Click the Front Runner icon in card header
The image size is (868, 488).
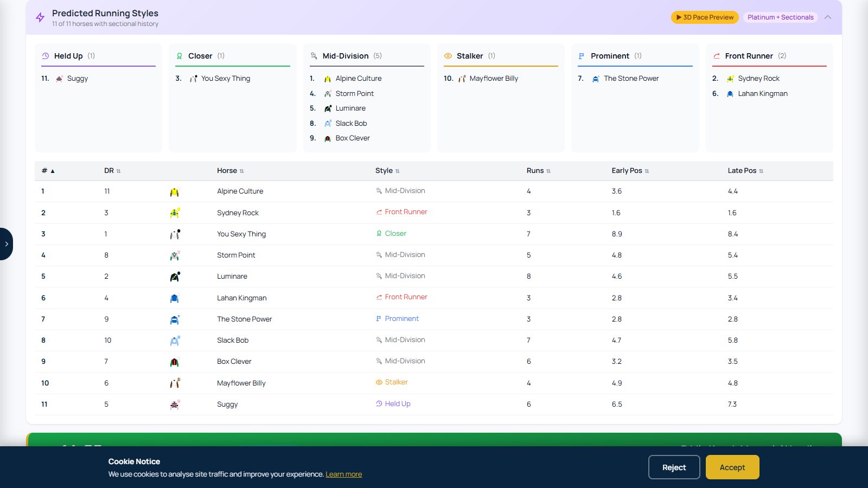pyautogui.click(x=716, y=56)
